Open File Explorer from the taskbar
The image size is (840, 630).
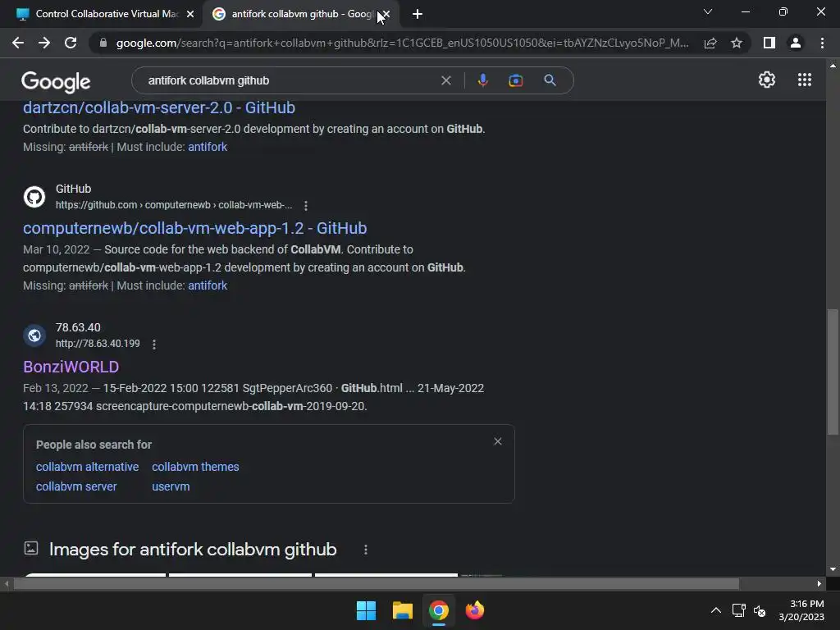(x=402, y=610)
